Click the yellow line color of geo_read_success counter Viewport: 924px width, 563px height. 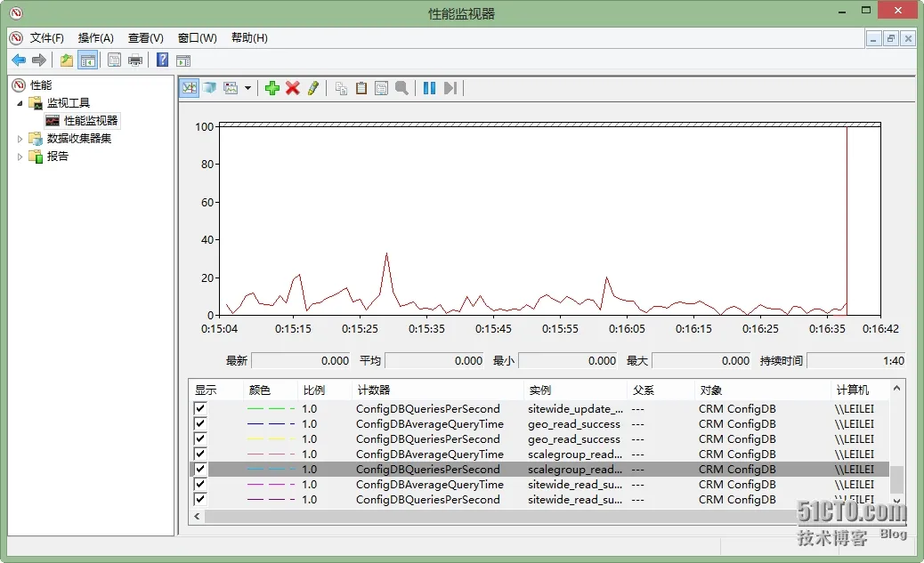click(x=272, y=438)
